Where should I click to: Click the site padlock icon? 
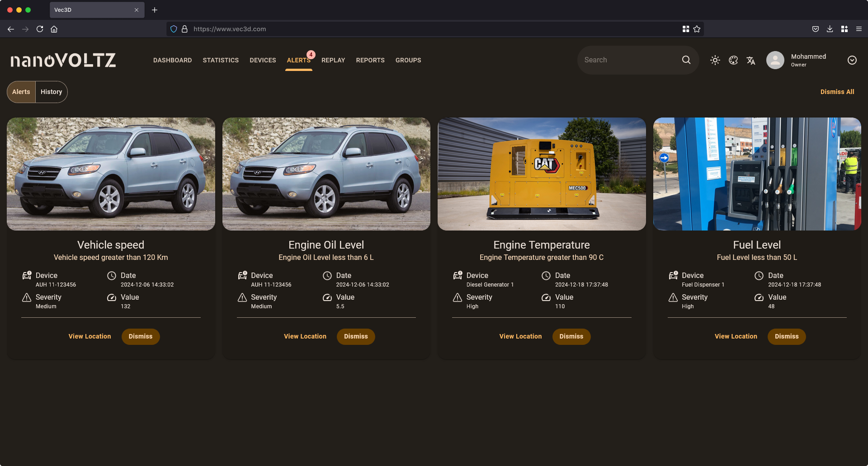pos(184,29)
